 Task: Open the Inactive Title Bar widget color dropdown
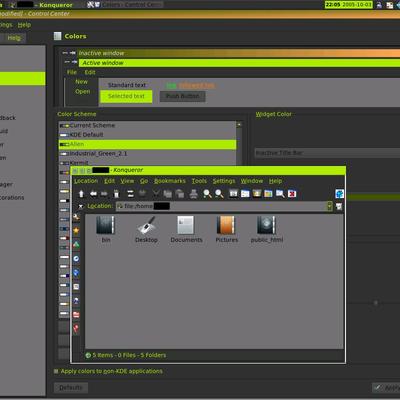pyautogui.click(x=327, y=153)
